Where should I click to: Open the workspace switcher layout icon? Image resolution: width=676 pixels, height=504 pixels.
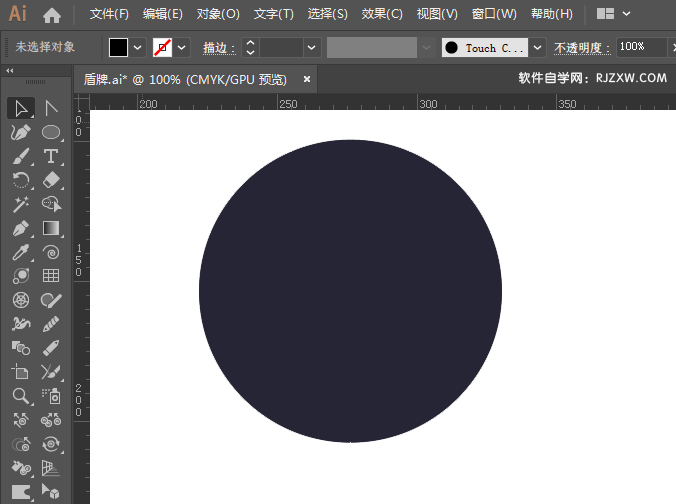pyautogui.click(x=605, y=14)
